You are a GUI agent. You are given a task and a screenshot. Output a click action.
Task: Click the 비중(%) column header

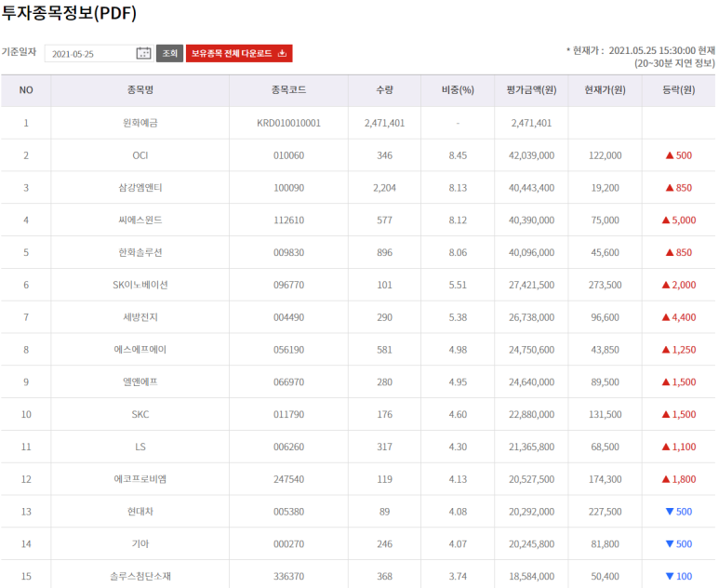tap(458, 90)
